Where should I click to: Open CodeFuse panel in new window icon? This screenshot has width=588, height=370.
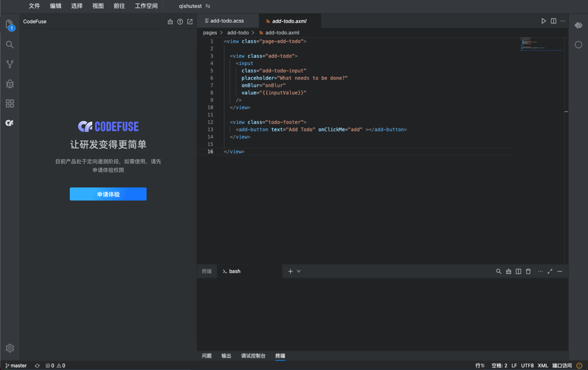190,22
